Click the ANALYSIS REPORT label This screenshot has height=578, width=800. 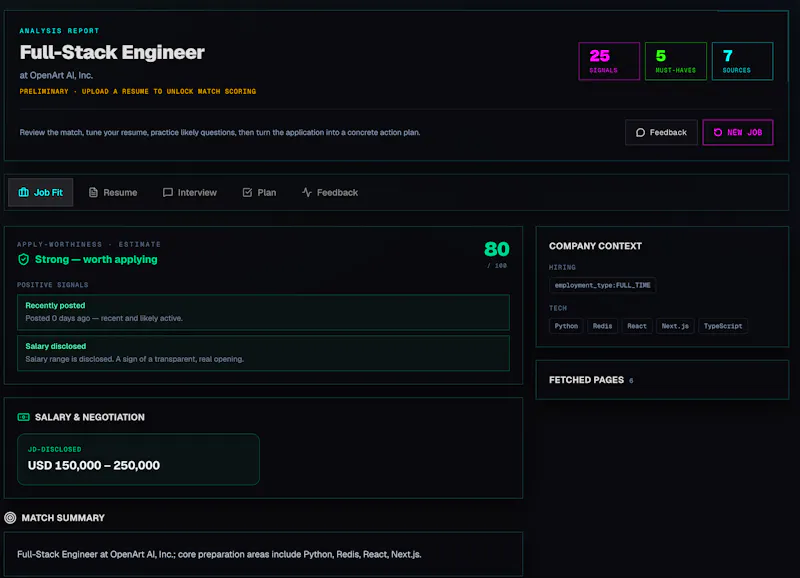[x=59, y=31]
